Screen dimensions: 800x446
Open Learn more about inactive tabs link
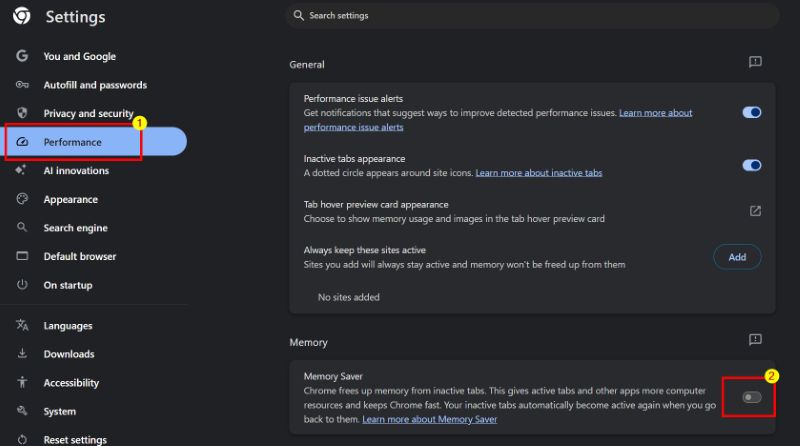pos(538,173)
